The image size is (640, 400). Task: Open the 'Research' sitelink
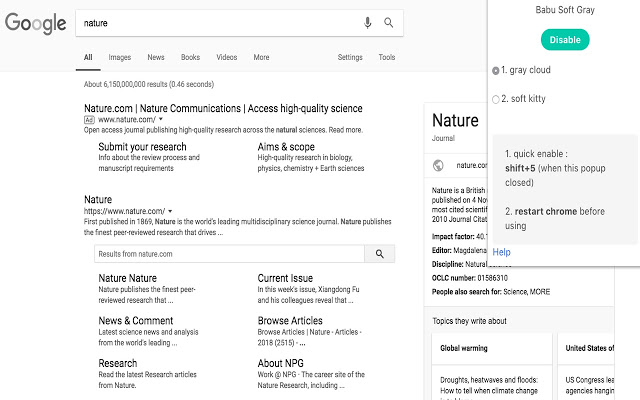coord(118,363)
